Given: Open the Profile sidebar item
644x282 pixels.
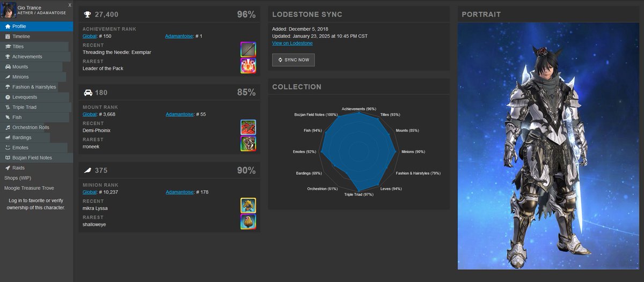Looking at the screenshot, I should (36, 26).
